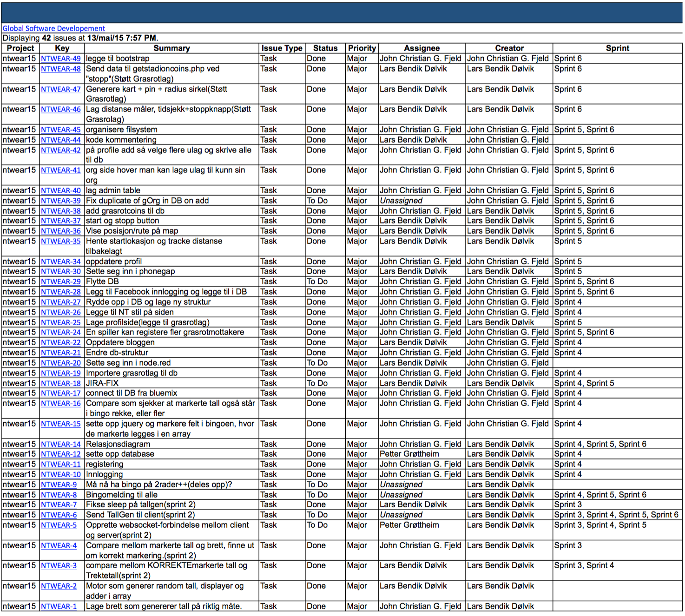The image size is (685, 616).
Task: Open issue NTWEAR-20
Action: pos(61,363)
